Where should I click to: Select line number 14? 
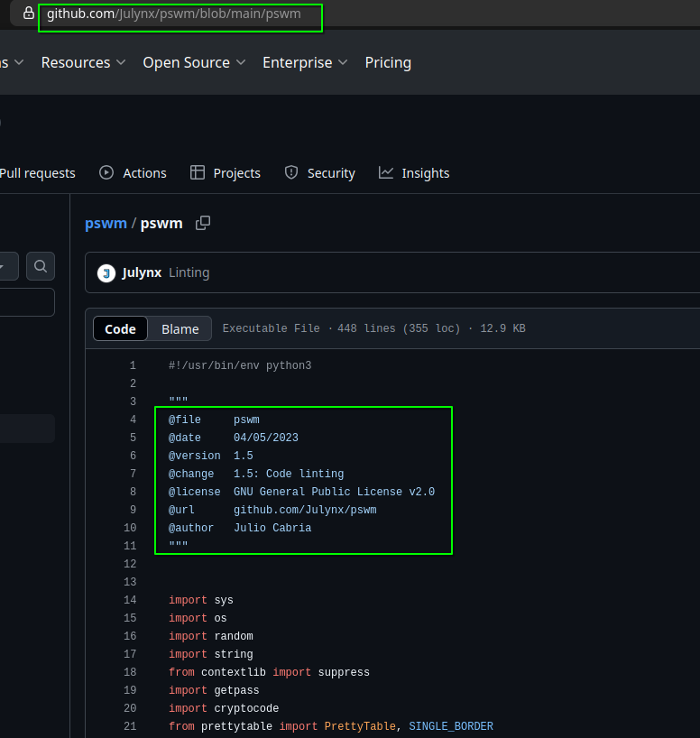point(130,600)
